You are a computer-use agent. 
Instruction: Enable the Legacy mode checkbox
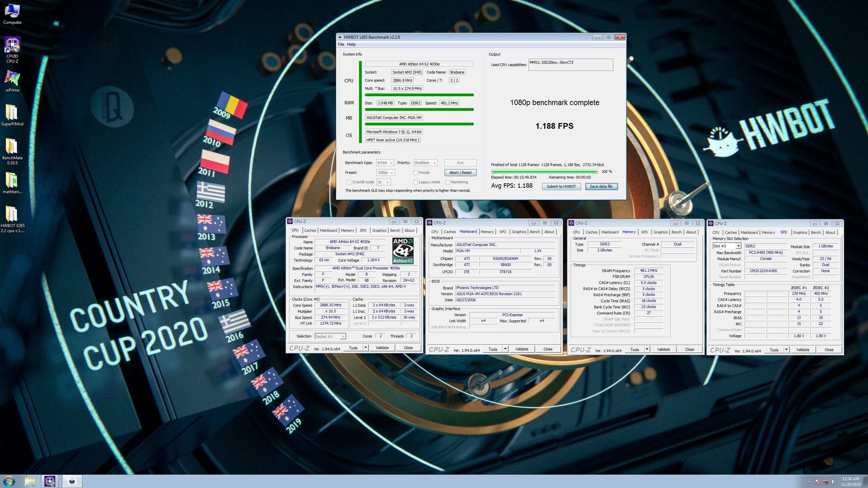pyautogui.click(x=415, y=182)
